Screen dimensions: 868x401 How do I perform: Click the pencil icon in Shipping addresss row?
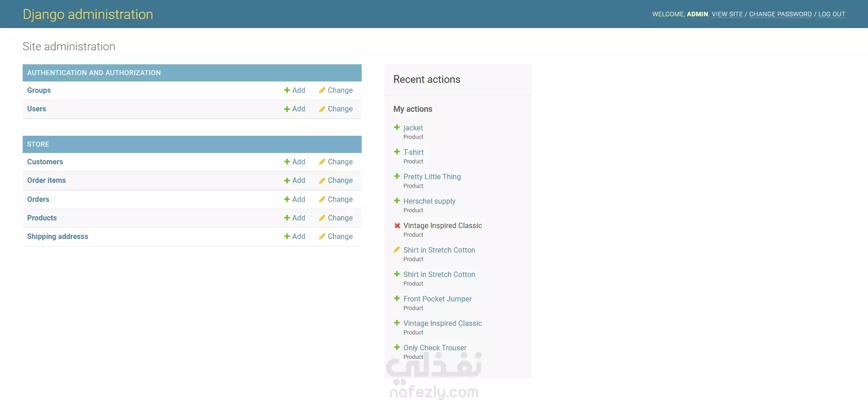tap(322, 236)
